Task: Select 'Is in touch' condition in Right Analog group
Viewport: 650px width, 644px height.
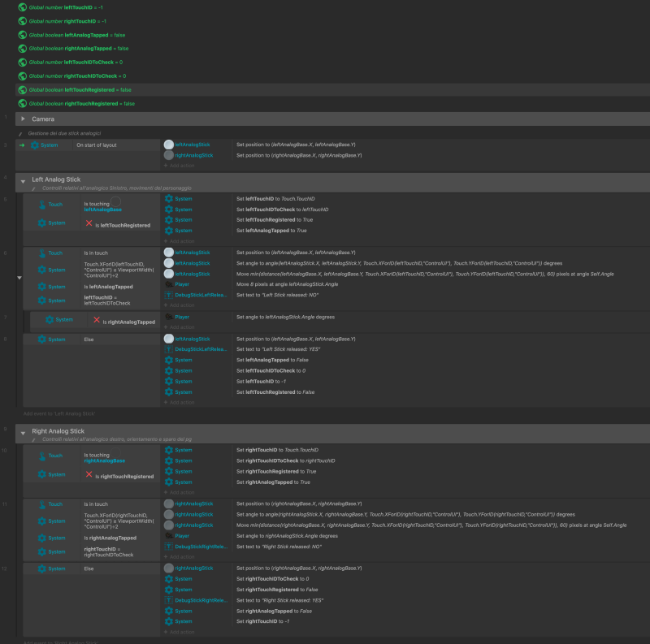Action: (x=96, y=504)
